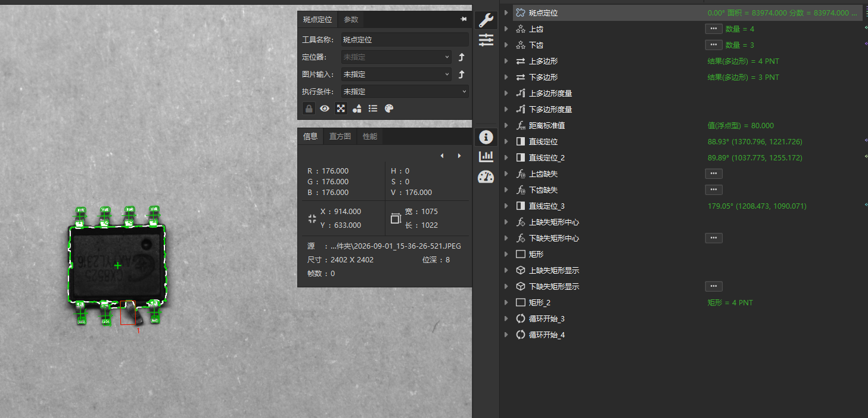This screenshot has height=418, width=868.
Task: Click the info circle sidebar icon
Action: pos(486,137)
